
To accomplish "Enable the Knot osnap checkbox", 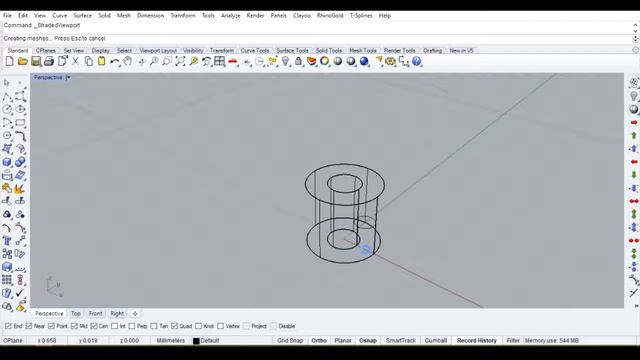I will (x=198, y=326).
